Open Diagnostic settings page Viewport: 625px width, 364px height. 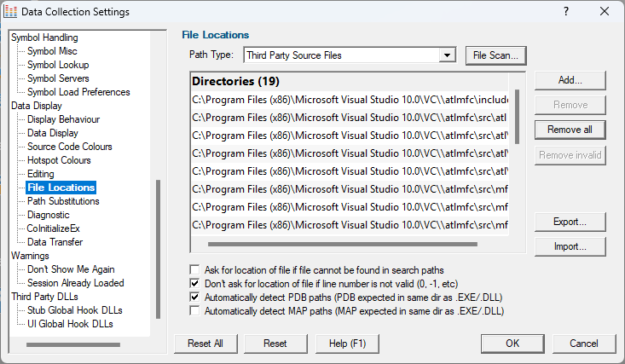click(x=49, y=215)
